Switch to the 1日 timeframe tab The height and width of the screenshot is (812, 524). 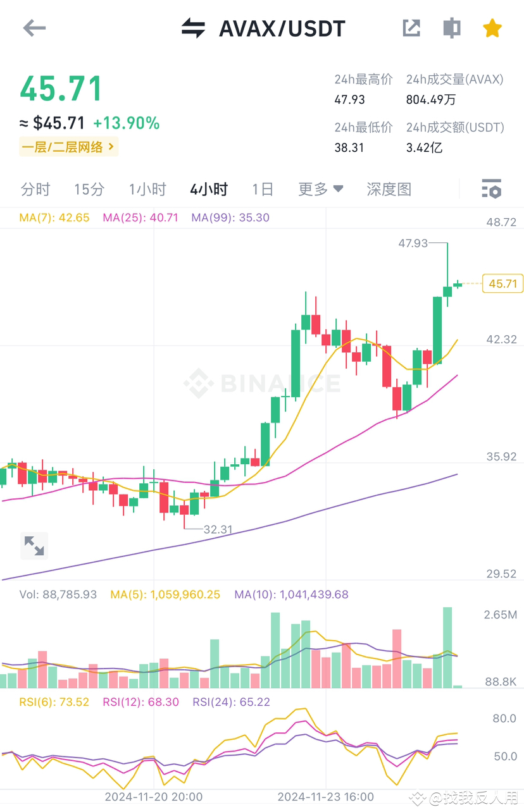tap(262, 189)
